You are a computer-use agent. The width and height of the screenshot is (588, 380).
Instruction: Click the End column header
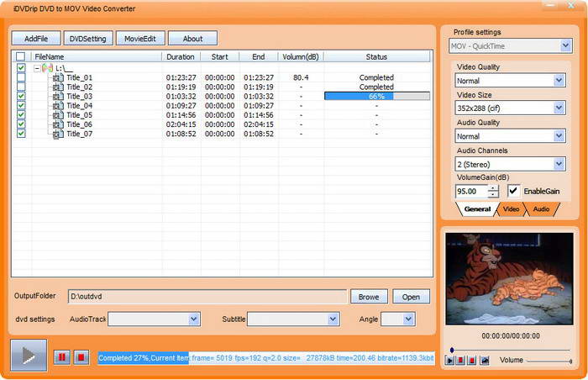(259, 56)
